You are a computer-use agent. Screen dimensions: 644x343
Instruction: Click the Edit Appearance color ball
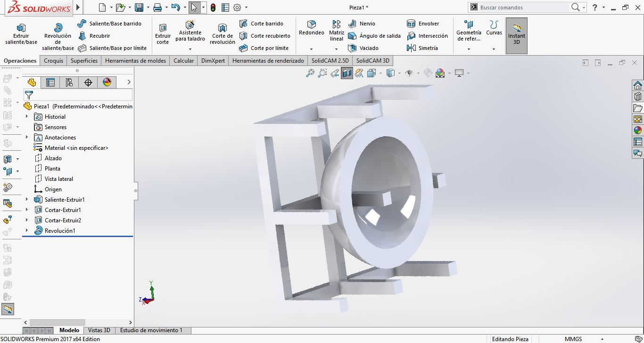pyautogui.click(x=440, y=73)
